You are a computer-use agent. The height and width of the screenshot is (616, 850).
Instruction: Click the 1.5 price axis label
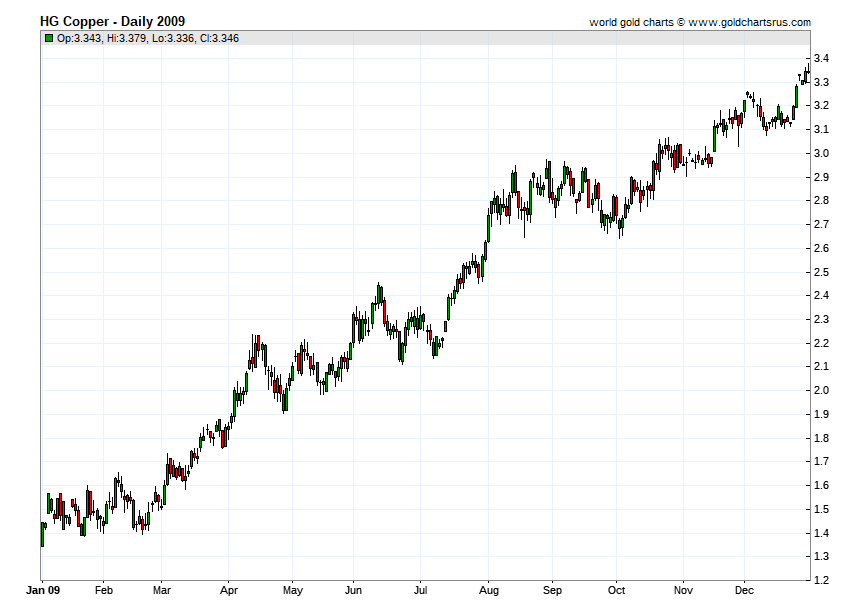[x=821, y=509]
